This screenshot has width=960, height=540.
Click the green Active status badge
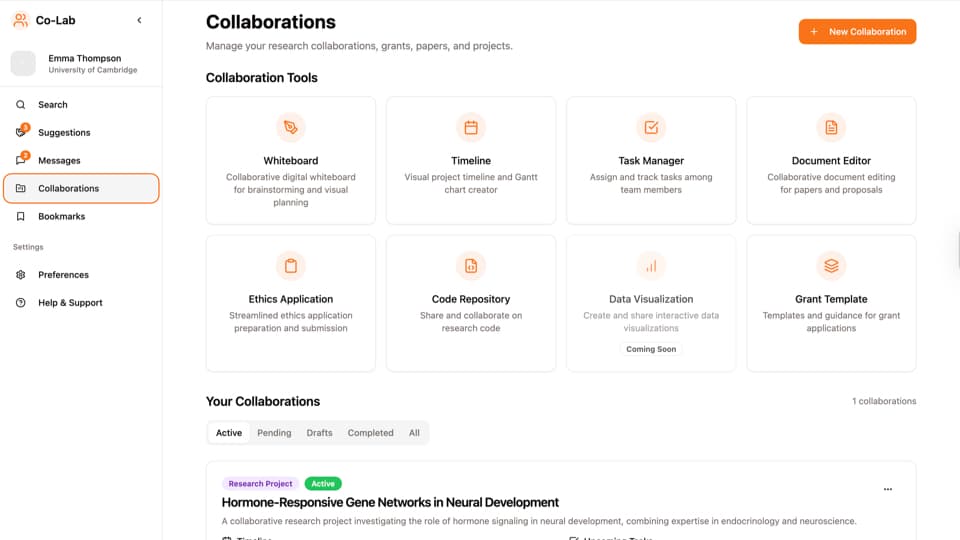click(323, 484)
